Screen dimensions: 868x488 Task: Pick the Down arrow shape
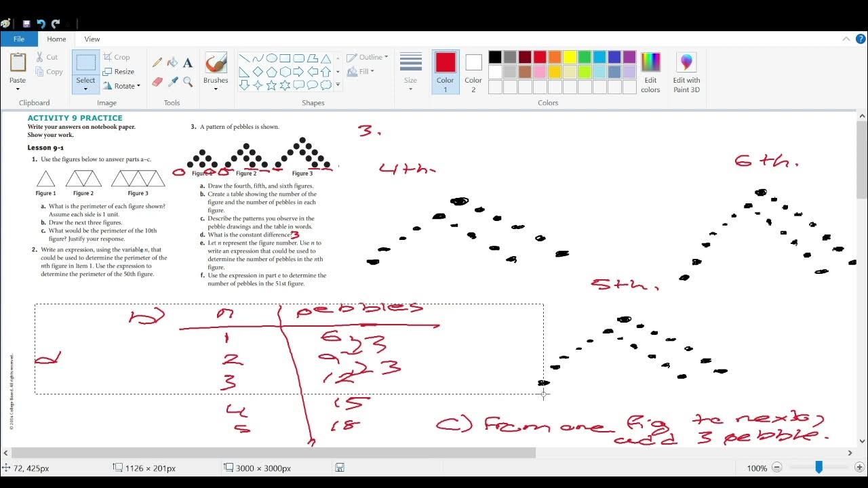(245, 85)
